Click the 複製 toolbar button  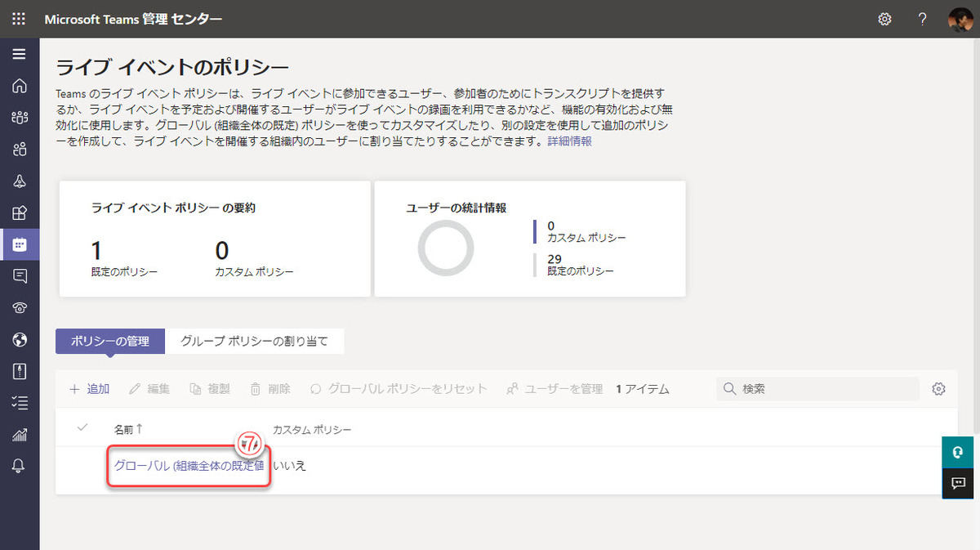click(x=210, y=389)
